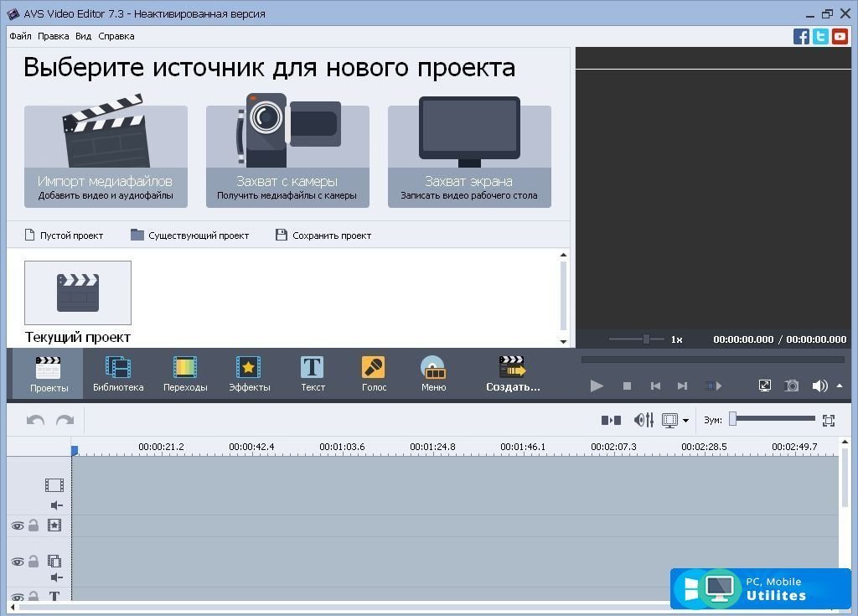Open the Голос voice recording tool
Screen dimensions: 858x616
tap(374, 373)
